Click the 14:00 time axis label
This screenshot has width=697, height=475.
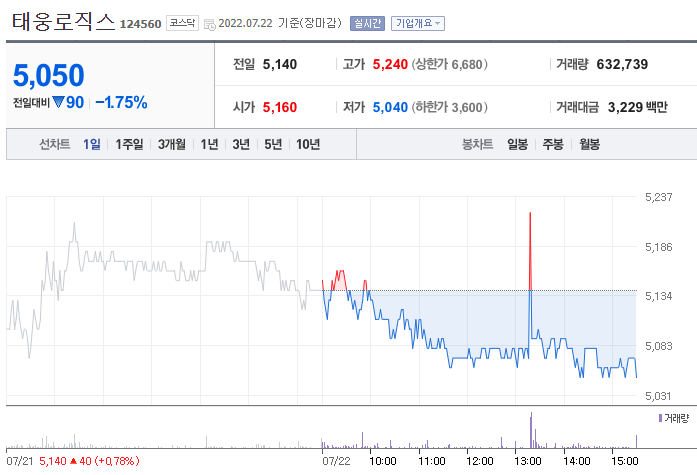[577, 461]
